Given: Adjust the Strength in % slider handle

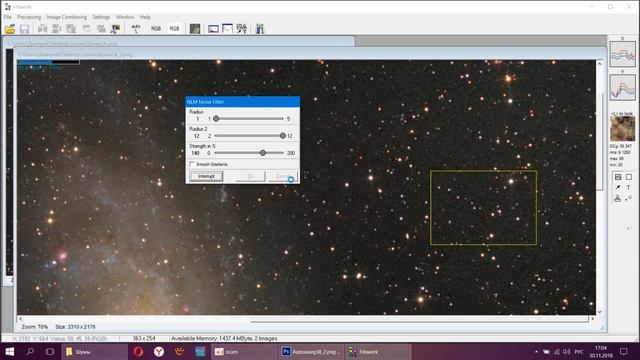Looking at the screenshot, I should tap(263, 153).
